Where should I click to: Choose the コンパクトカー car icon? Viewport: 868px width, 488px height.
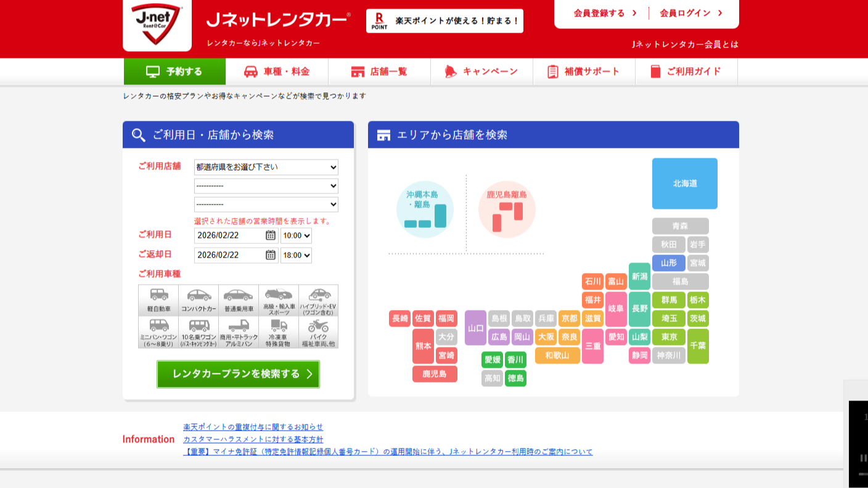pos(199,300)
